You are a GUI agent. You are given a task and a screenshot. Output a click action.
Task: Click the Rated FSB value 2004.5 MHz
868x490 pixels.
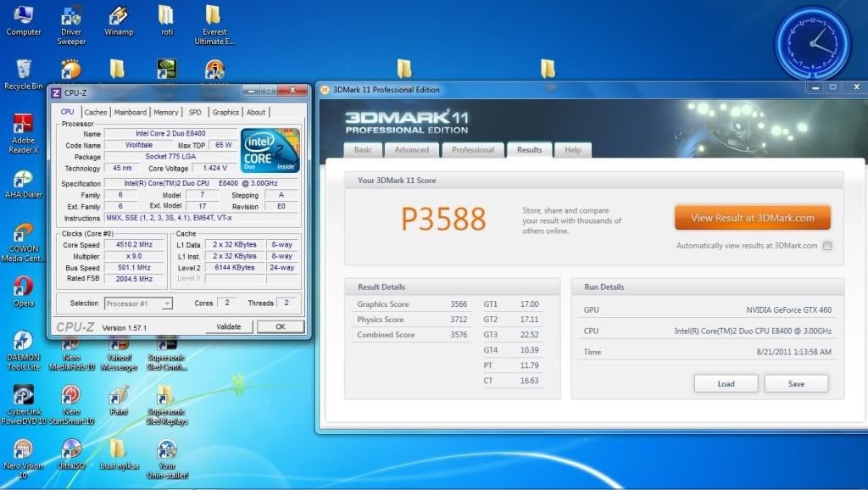(134, 279)
